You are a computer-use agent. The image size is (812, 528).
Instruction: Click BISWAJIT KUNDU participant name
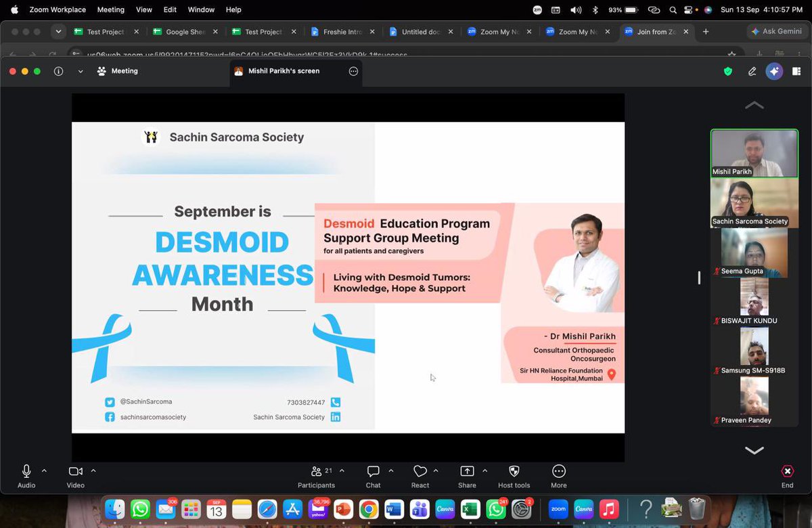748,321
